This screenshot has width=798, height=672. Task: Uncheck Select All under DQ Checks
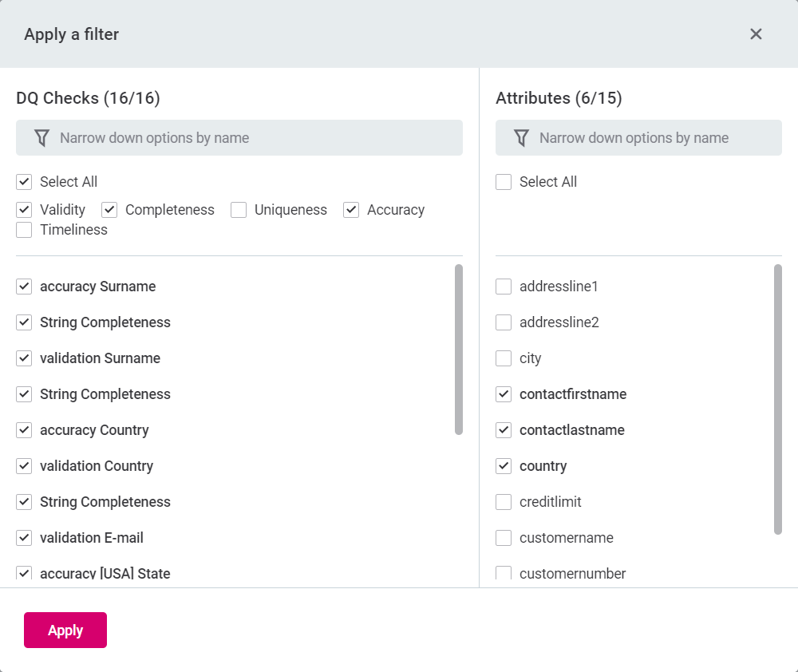[x=24, y=182]
